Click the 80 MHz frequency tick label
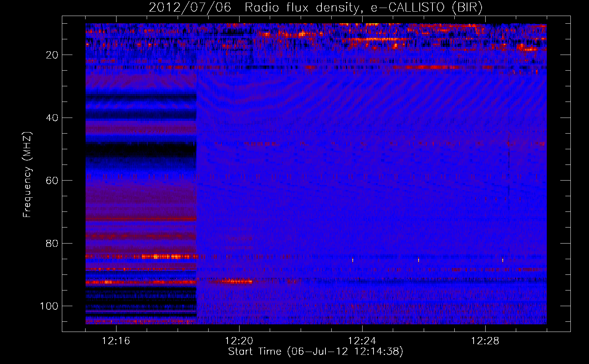Image resolution: width=589 pixels, height=364 pixels. [x=52, y=243]
